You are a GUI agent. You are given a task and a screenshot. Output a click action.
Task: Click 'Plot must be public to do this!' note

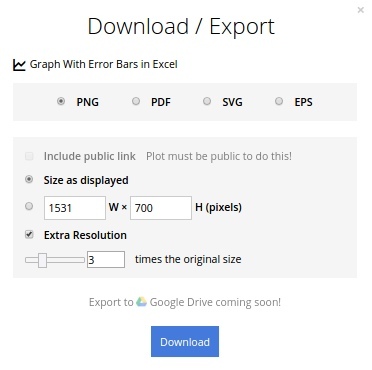(219, 156)
